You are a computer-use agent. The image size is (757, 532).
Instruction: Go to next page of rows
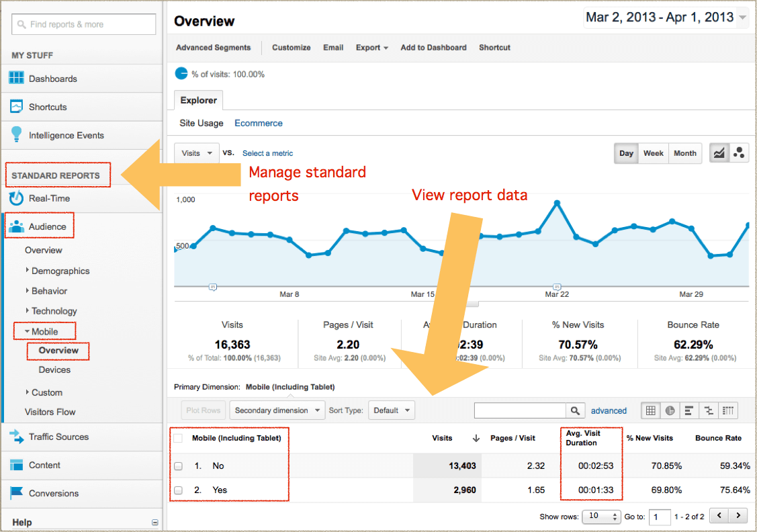pos(738,516)
